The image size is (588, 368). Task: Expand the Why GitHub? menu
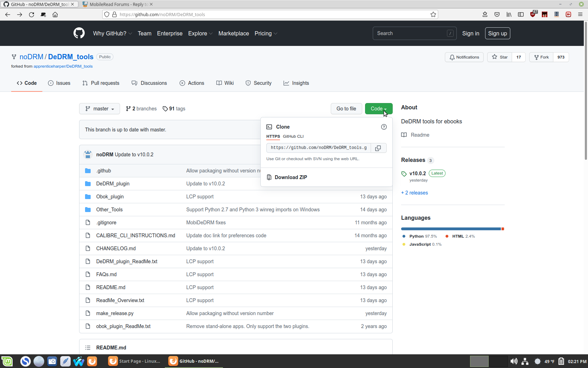(112, 33)
